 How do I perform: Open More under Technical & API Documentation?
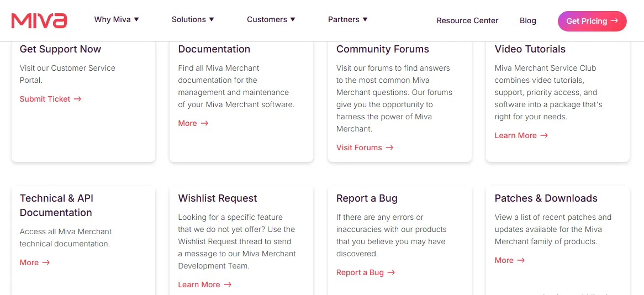(34, 262)
